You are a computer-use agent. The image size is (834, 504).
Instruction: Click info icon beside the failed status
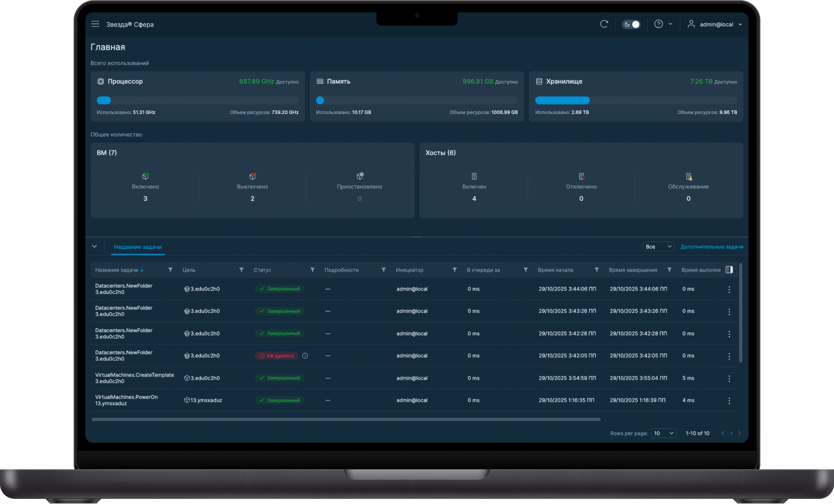coord(305,356)
